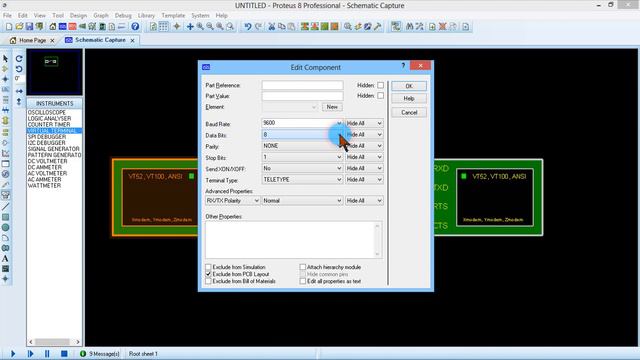Select the arrow Selection Mode tool
640x360 pixels.
[5, 59]
